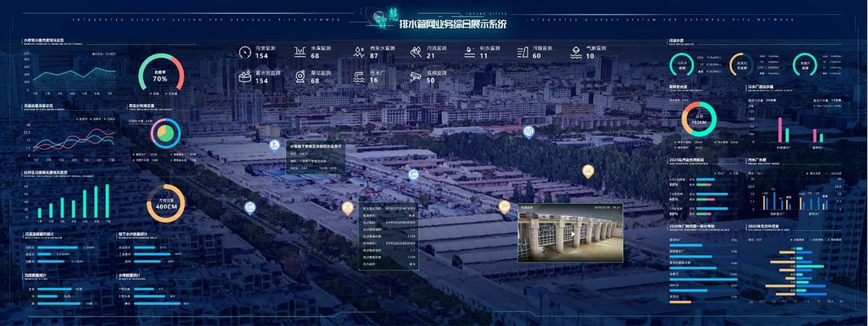This screenshot has height=326, width=868.
Task: Open the 视频监测 camera icon
Action: [416, 77]
